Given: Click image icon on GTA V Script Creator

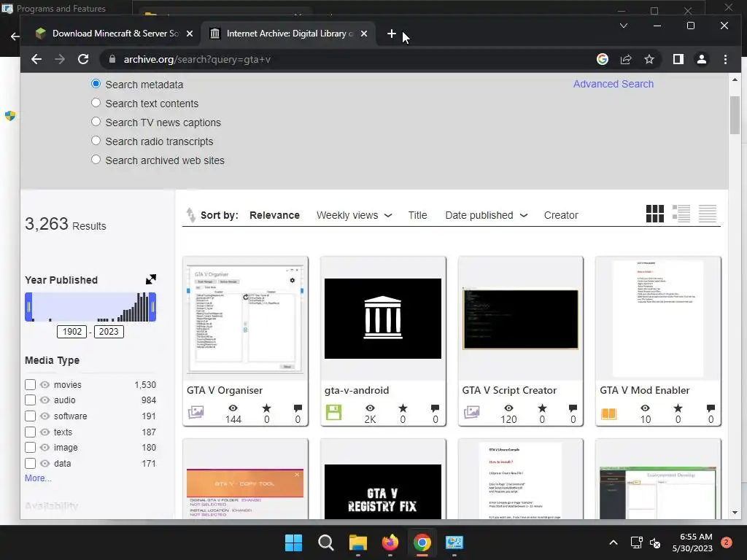Looking at the screenshot, I should [472, 412].
